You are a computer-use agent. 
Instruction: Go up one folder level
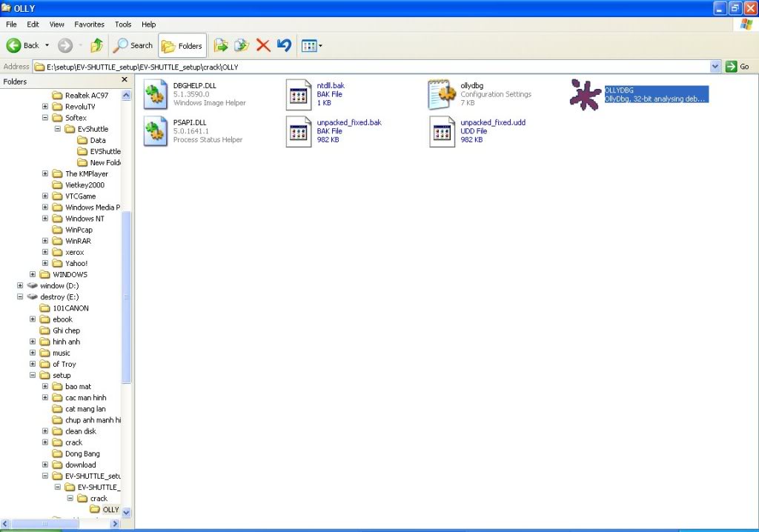click(97, 45)
